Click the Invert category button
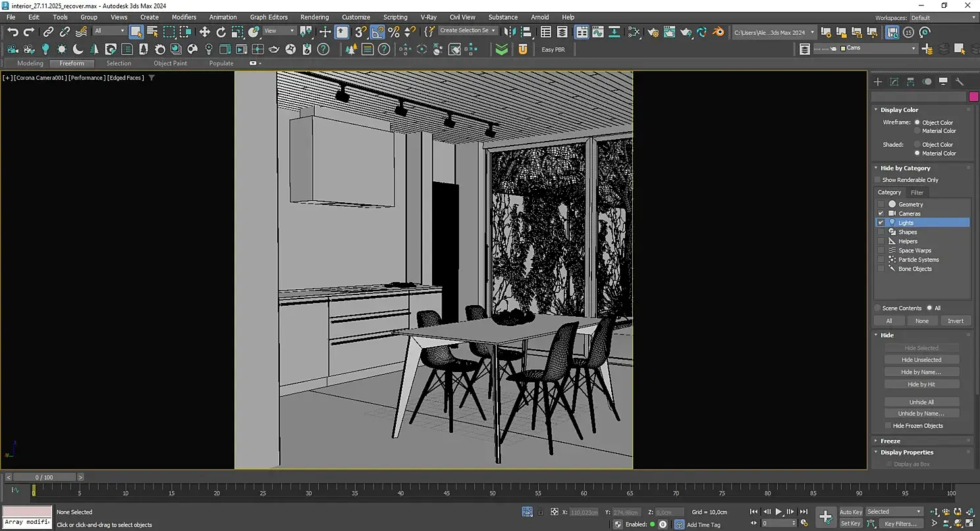This screenshot has height=531, width=980. [x=956, y=321]
